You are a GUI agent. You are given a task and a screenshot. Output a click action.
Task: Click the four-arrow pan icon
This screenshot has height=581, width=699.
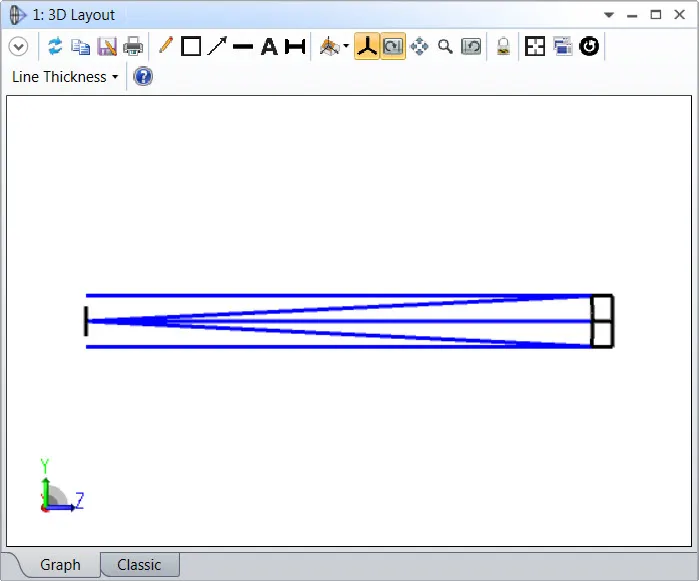point(419,46)
